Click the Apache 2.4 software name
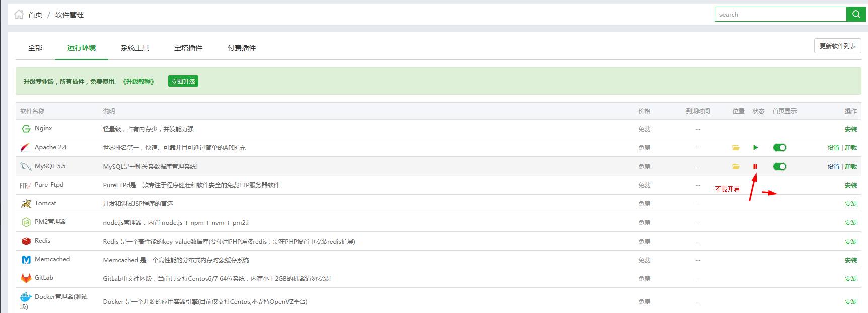The image size is (868, 313). tap(50, 147)
